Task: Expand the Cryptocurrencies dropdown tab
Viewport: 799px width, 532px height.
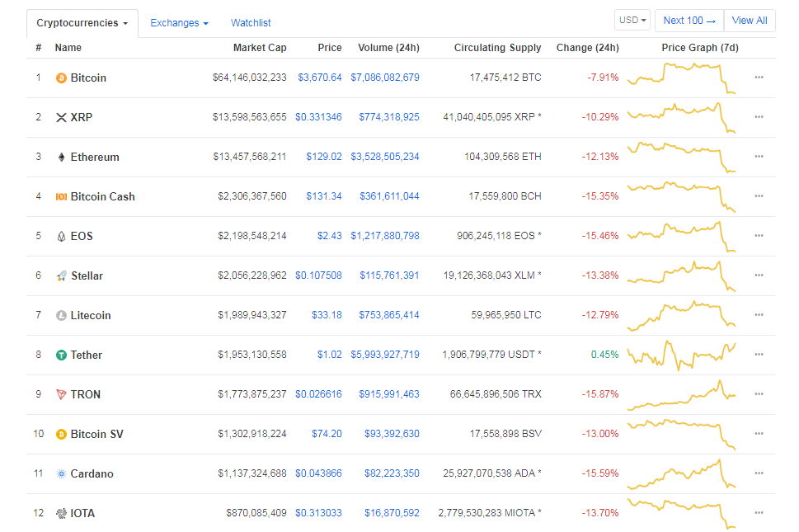Action: point(82,23)
